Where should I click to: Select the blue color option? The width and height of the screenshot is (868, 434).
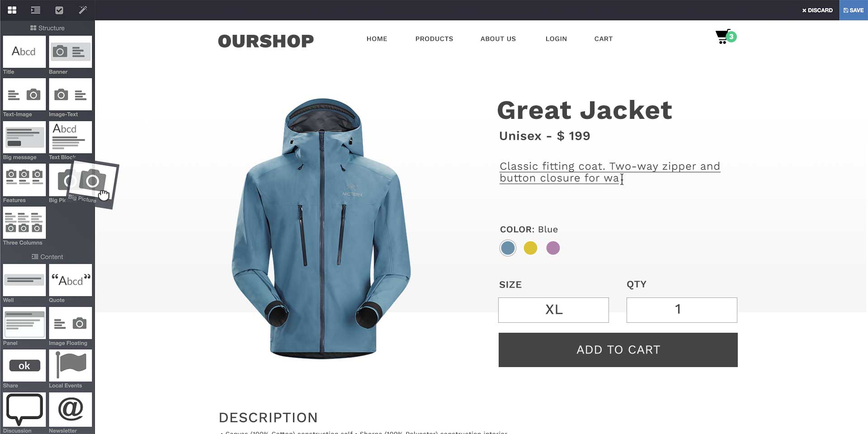pos(508,248)
